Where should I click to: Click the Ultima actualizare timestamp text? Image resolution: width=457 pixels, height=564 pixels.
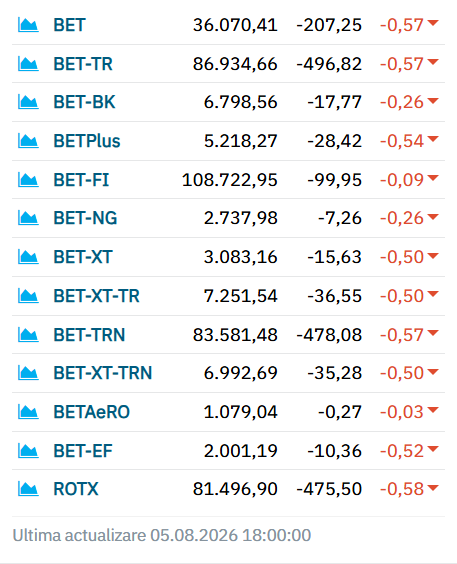(162, 535)
